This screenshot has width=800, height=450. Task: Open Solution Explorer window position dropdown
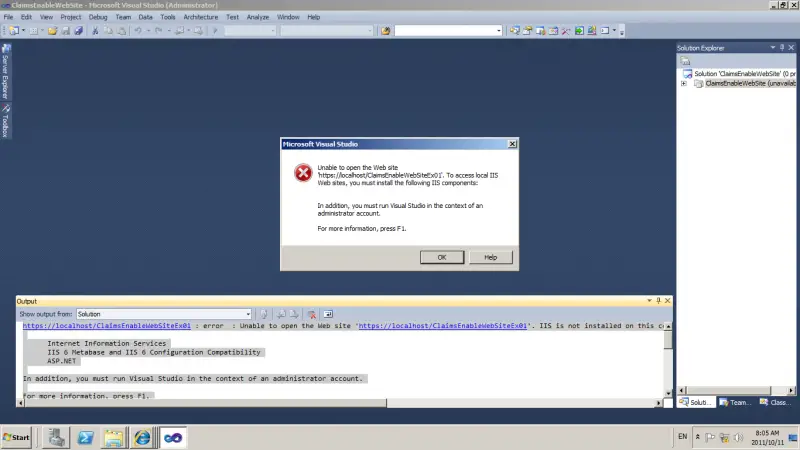coord(772,47)
